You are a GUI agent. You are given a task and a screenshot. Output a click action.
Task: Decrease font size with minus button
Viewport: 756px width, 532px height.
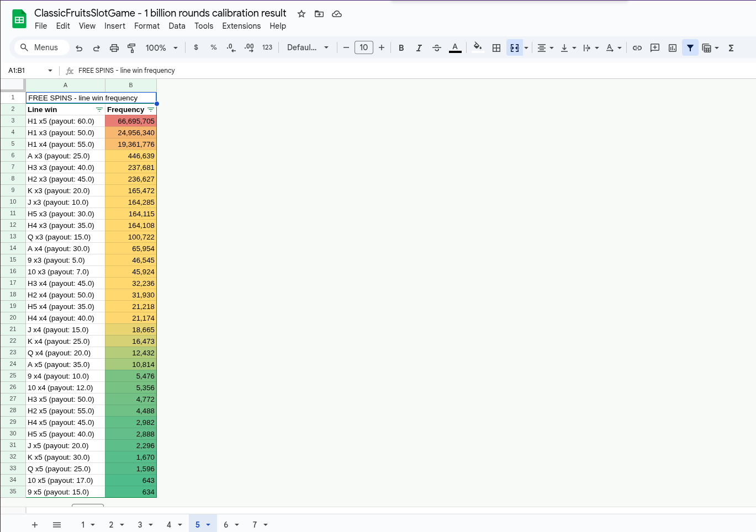click(346, 48)
